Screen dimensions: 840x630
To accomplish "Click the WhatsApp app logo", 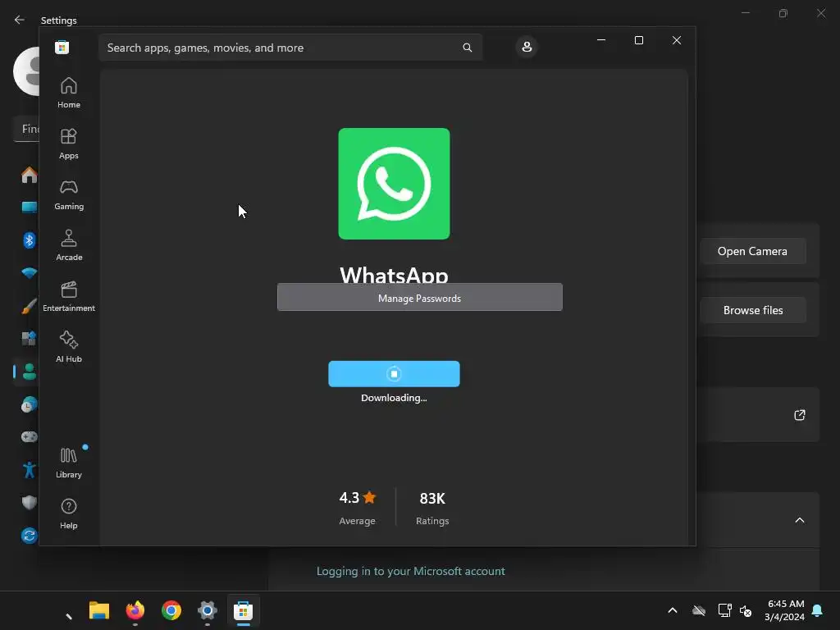I will (394, 184).
